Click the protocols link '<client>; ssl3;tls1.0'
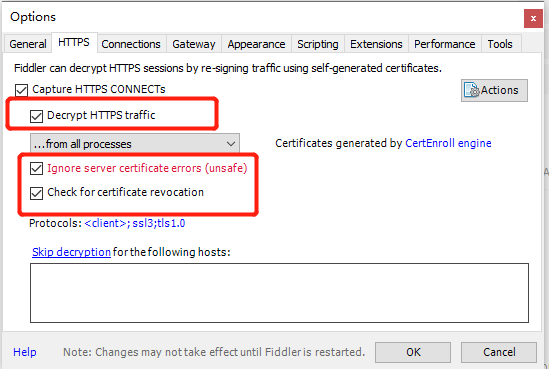The width and height of the screenshot is (549, 369). pyautogui.click(x=135, y=223)
